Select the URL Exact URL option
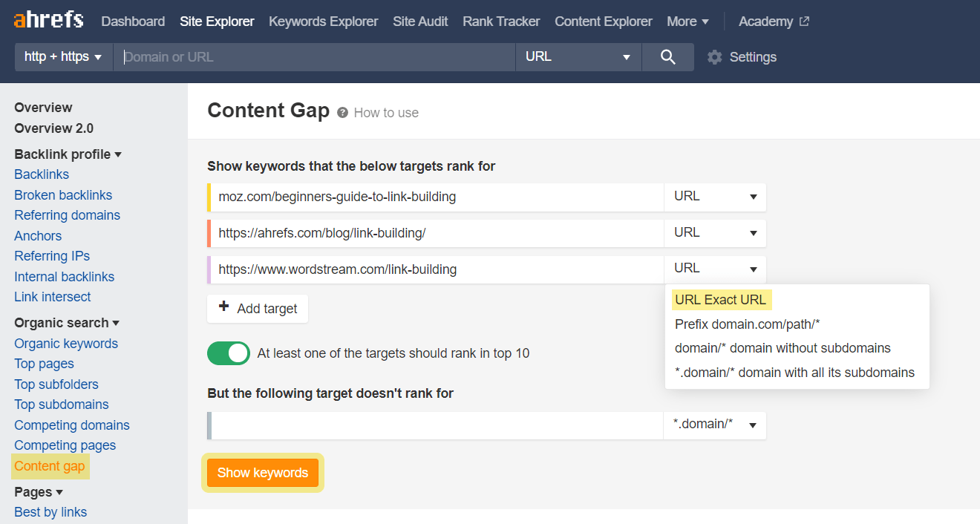 point(720,299)
